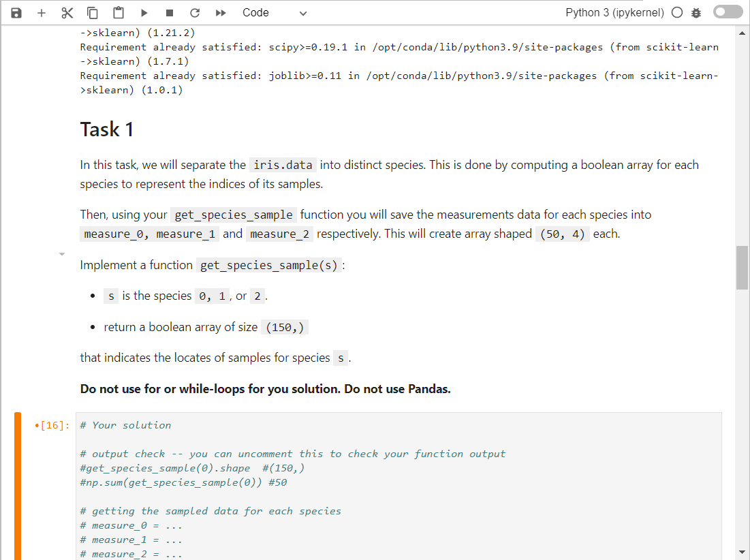This screenshot has width=750, height=560.
Task: Collapse the markdown cell using the small arrow
Action: pyautogui.click(x=62, y=254)
